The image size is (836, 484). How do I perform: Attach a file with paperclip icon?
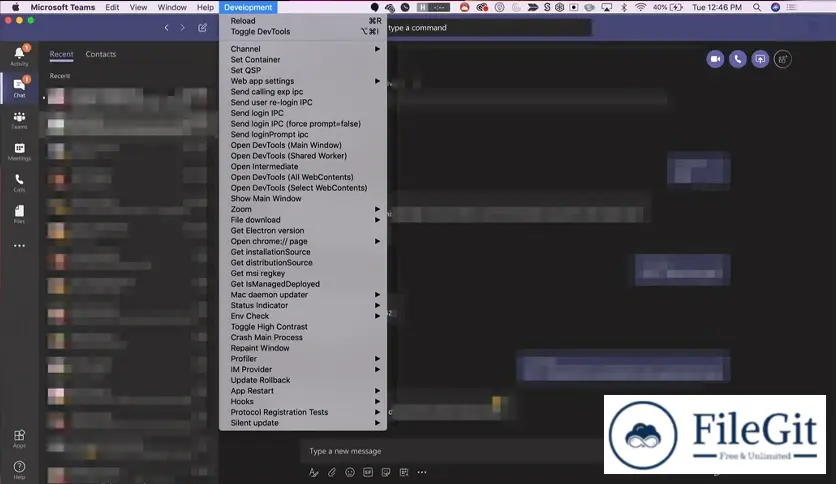332,472
